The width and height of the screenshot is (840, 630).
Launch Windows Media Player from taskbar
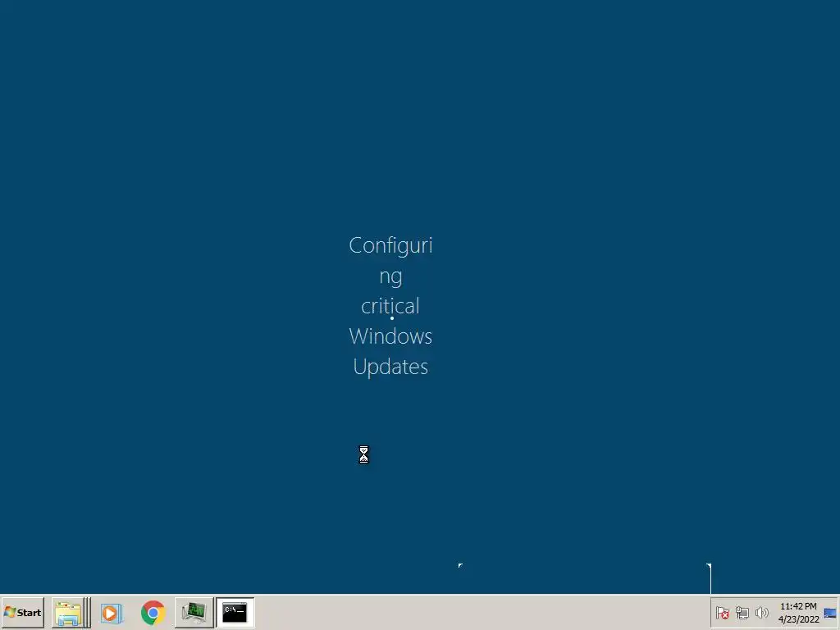click(112, 612)
